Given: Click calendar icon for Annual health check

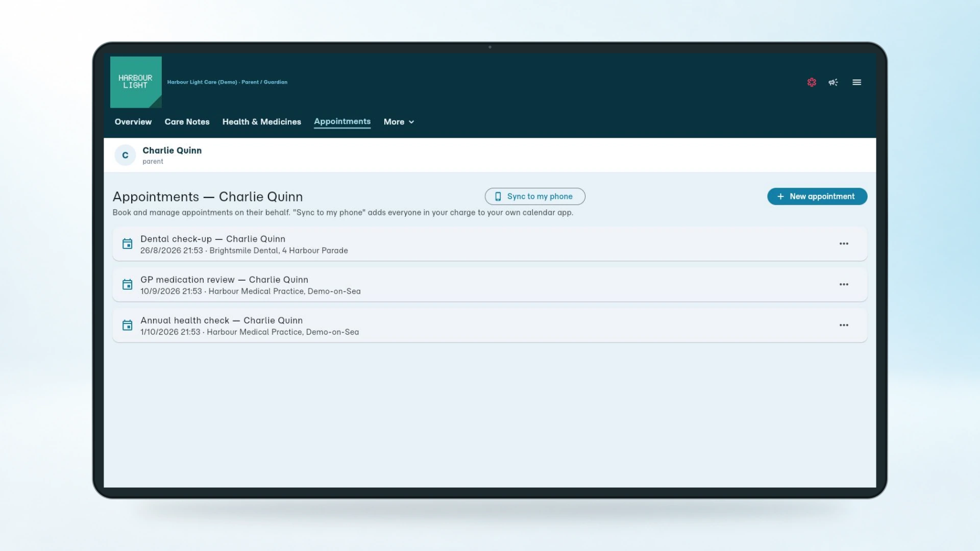Looking at the screenshot, I should click(128, 325).
